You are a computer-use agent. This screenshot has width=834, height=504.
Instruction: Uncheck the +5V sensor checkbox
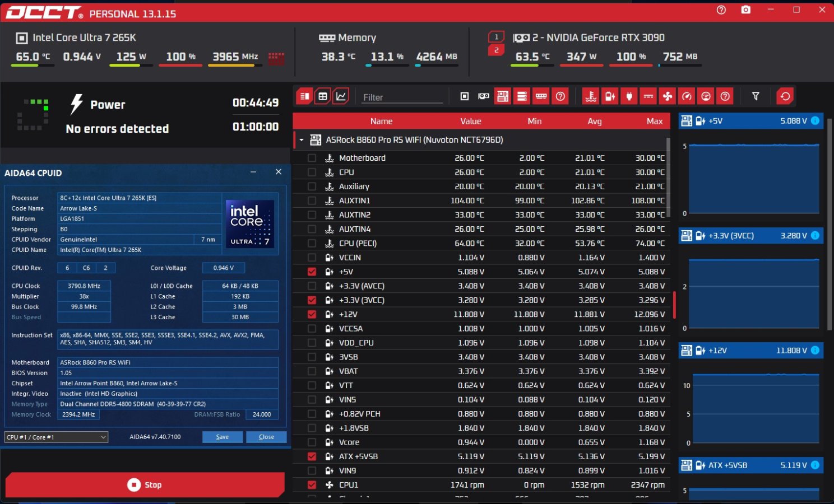[312, 272]
